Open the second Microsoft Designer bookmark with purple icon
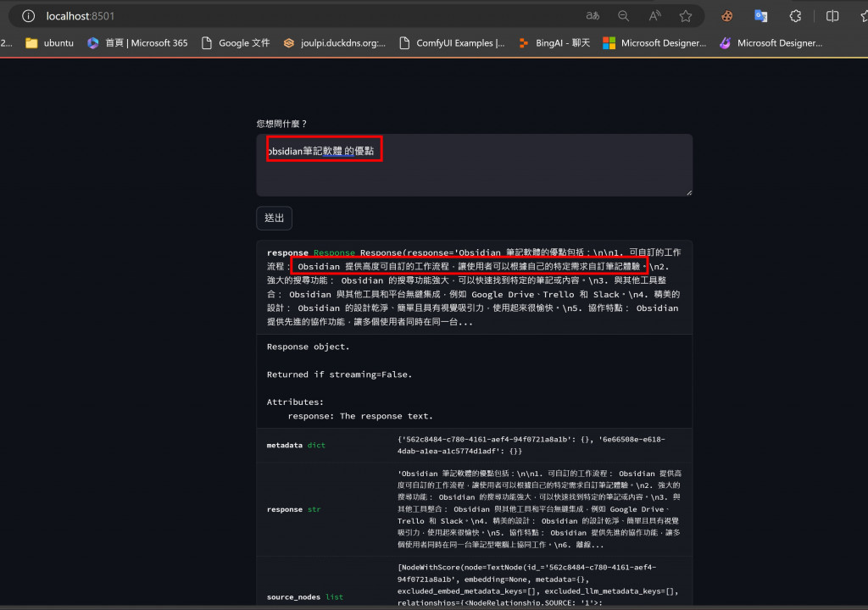The width and height of the screenshot is (868, 610). [x=771, y=42]
